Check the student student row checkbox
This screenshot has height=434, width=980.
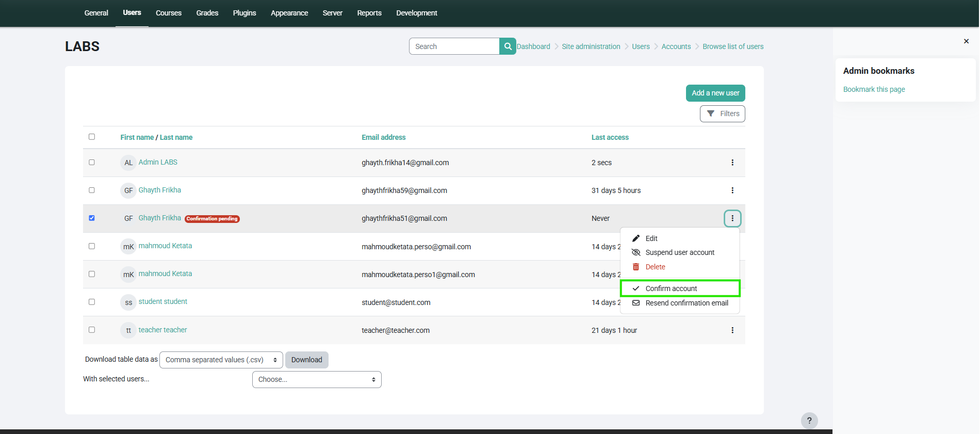[92, 302]
